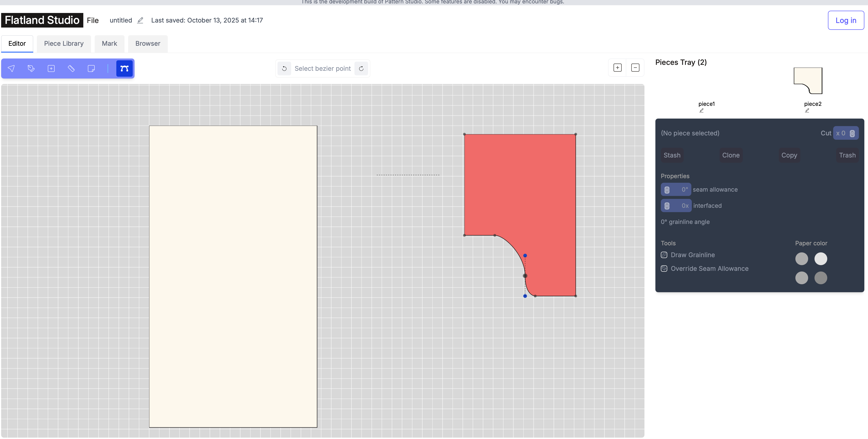Select the white paper color swatch
Image resolution: width=868 pixels, height=439 pixels.
pyautogui.click(x=821, y=259)
